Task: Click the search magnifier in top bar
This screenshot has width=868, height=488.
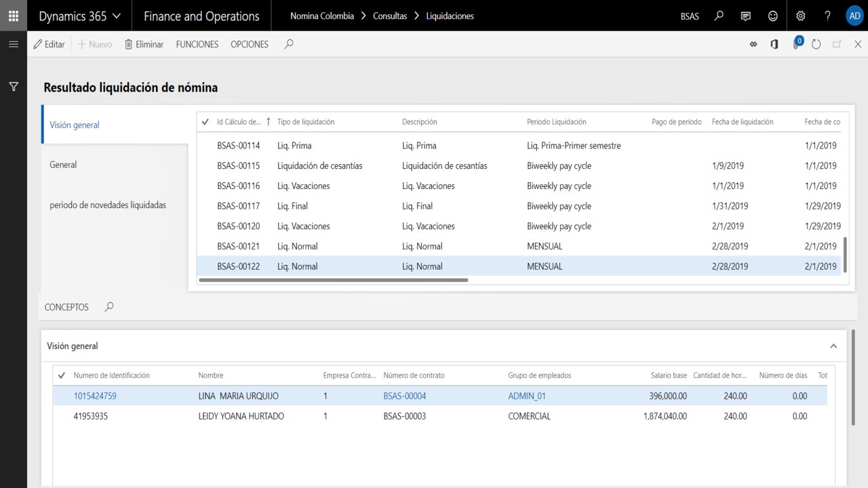Action: (719, 16)
